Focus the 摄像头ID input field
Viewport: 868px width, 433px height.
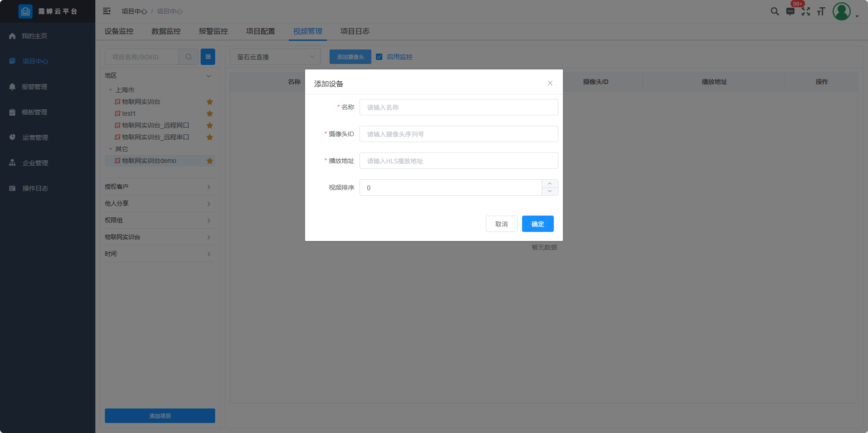click(x=459, y=134)
